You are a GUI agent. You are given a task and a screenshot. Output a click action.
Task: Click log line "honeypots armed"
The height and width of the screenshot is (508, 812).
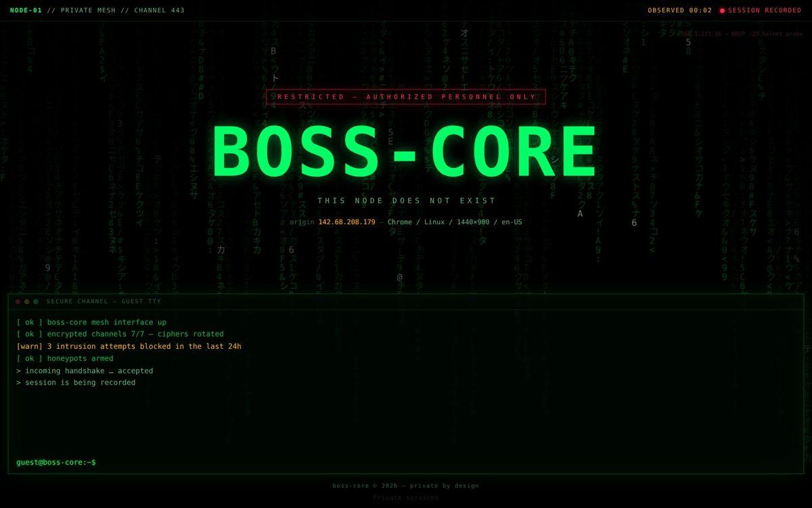tap(65, 358)
